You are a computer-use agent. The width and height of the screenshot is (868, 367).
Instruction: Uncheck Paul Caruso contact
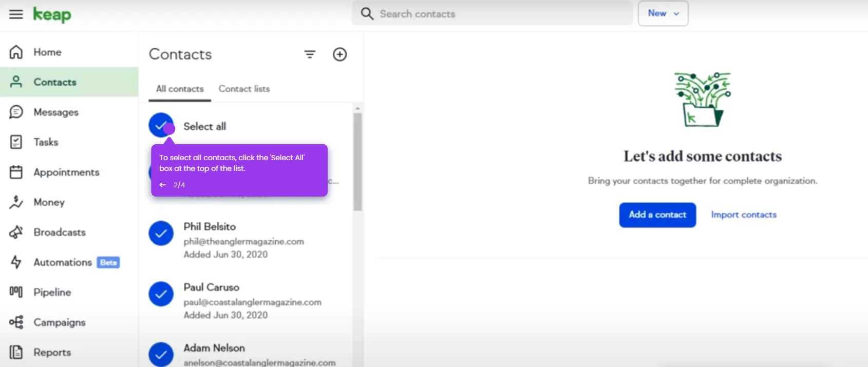(161, 294)
